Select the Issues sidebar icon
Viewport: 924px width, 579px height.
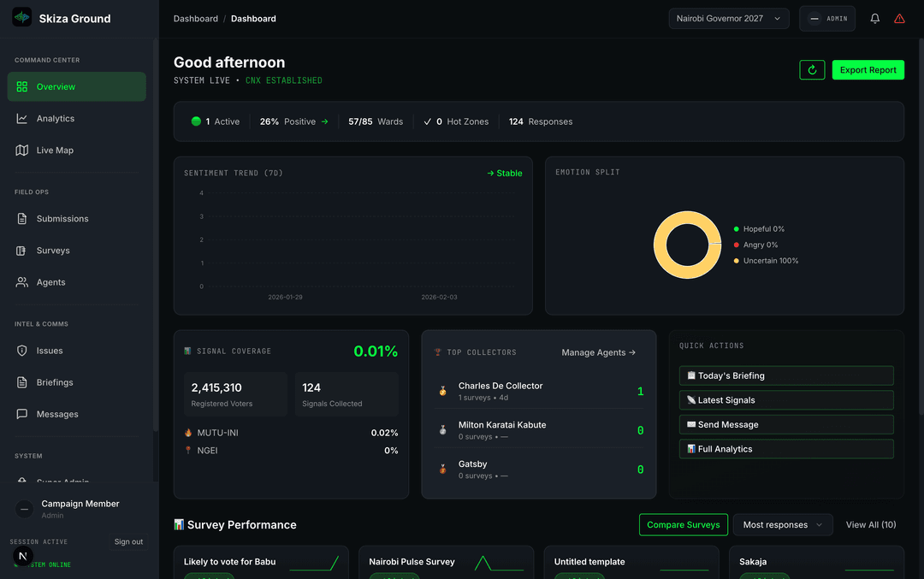21,350
